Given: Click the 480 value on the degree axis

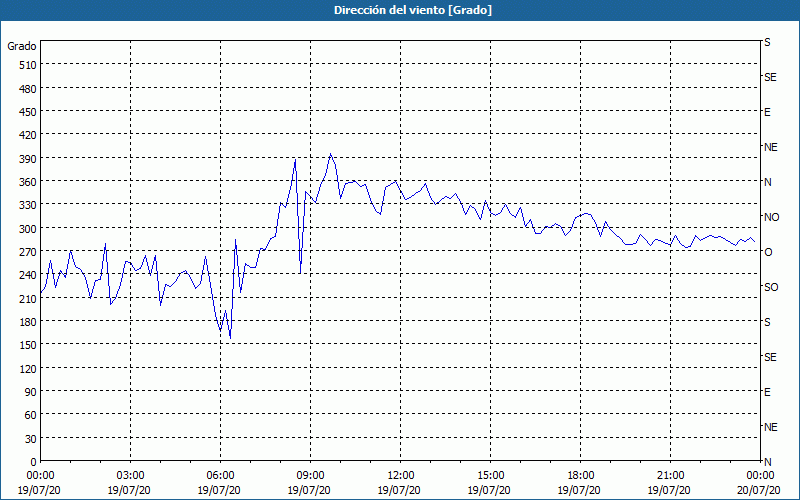Looking at the screenshot, I should 28,89.
